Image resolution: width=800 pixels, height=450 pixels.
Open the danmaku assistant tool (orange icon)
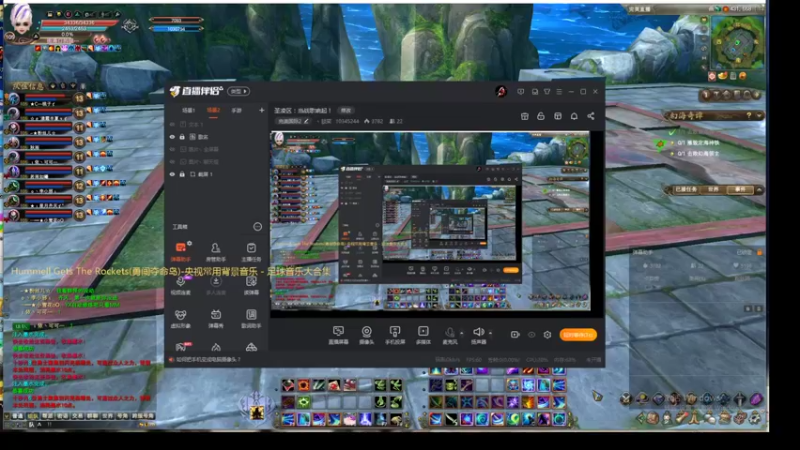(181, 251)
